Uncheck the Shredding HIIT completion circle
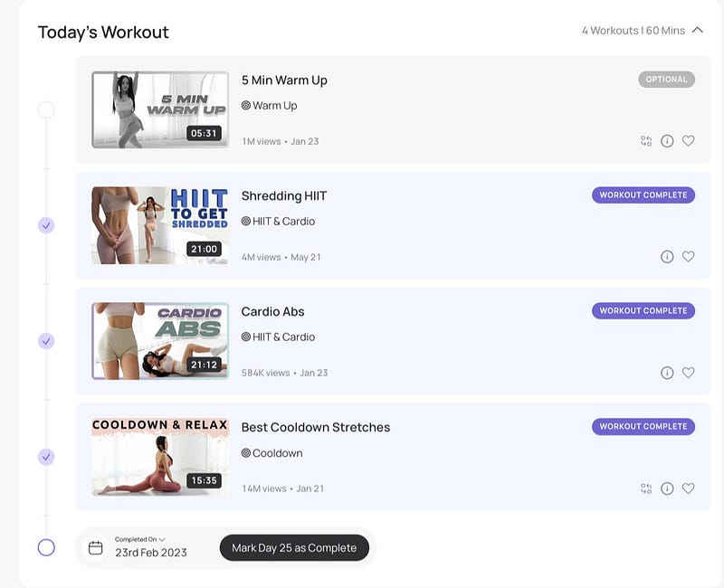 point(46,225)
